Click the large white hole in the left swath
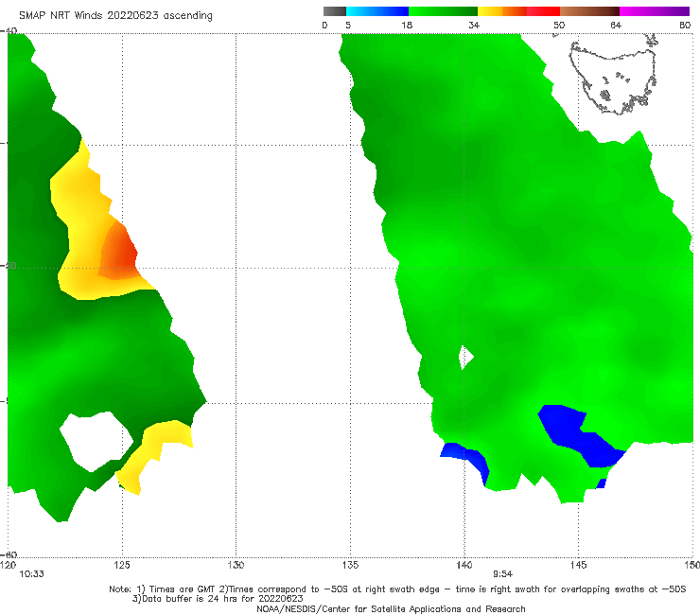 pyautogui.click(x=96, y=441)
